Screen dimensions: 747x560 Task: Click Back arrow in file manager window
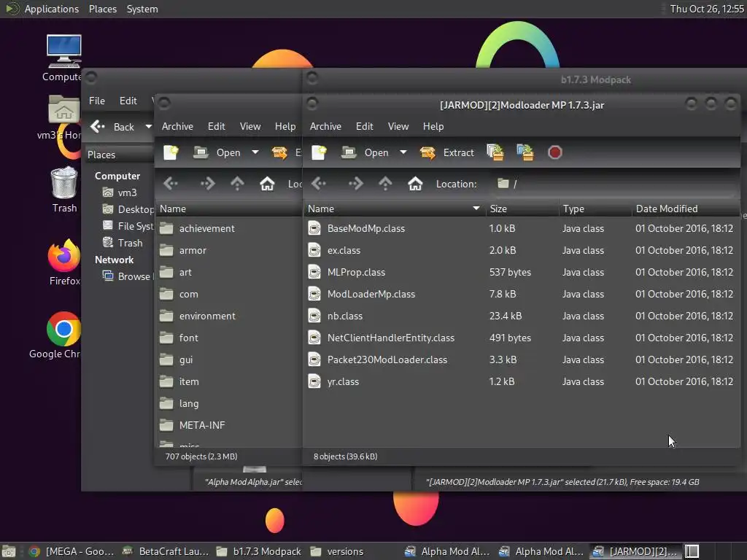tap(113, 127)
